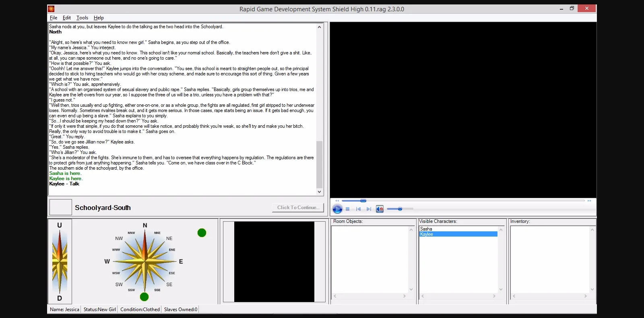Viewport: 644px width, 318px height.
Task: Click the Next track icon
Action: pyautogui.click(x=369, y=209)
